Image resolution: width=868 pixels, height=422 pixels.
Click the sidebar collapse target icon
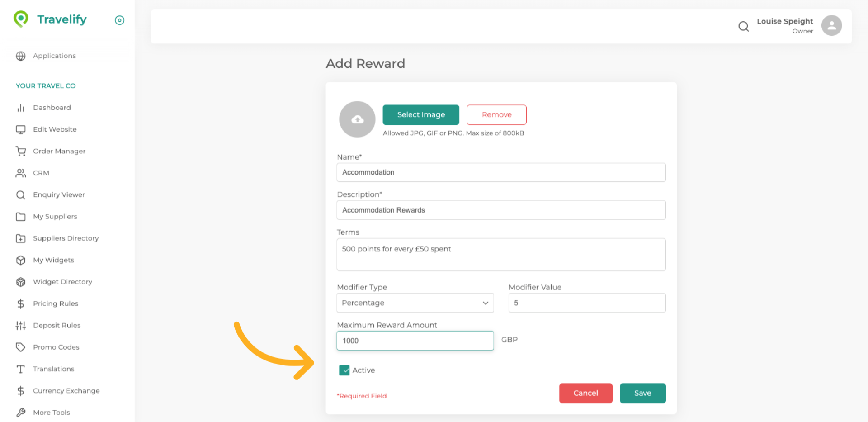pyautogui.click(x=119, y=20)
